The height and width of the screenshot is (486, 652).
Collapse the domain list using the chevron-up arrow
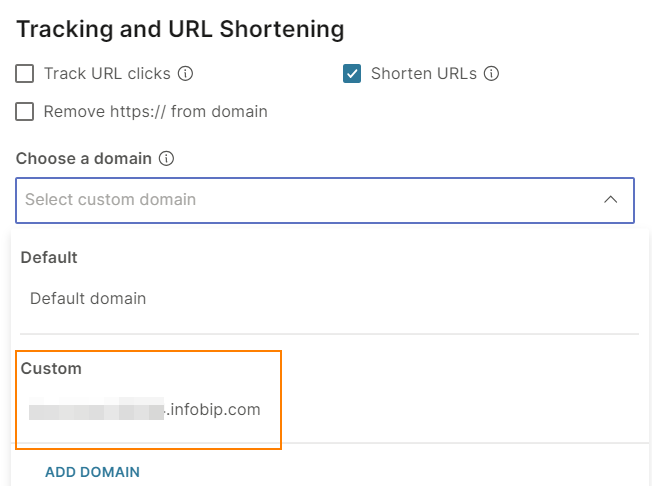pos(610,200)
